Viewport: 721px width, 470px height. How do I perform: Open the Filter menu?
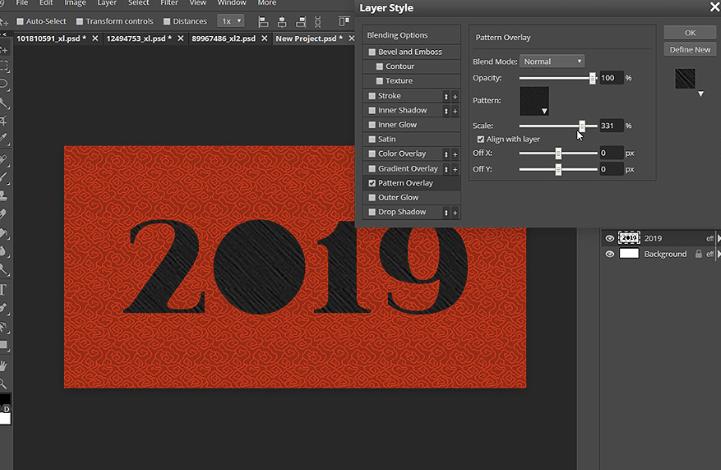tap(169, 3)
